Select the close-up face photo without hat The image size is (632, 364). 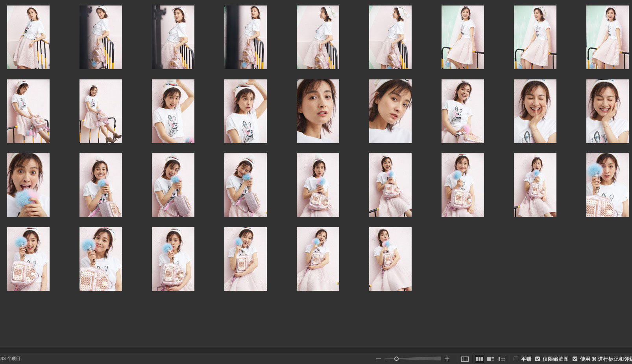click(318, 111)
